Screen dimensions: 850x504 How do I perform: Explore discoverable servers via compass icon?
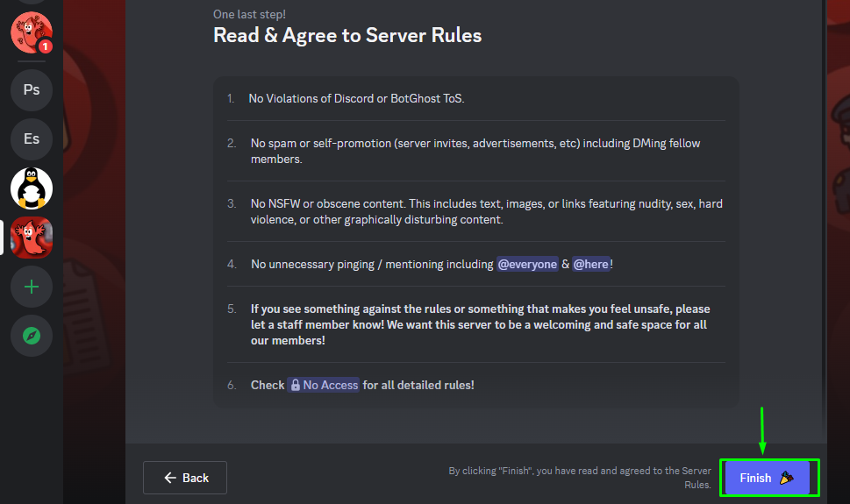(x=32, y=336)
